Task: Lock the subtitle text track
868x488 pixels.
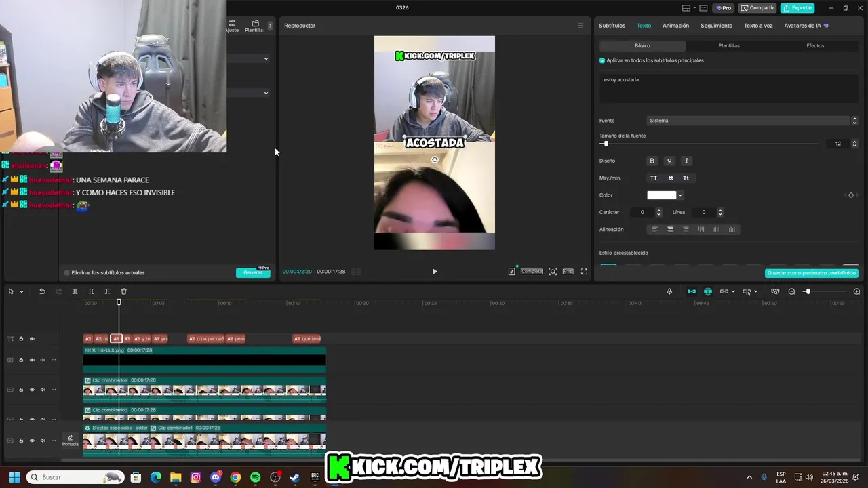Action: pyautogui.click(x=21, y=339)
